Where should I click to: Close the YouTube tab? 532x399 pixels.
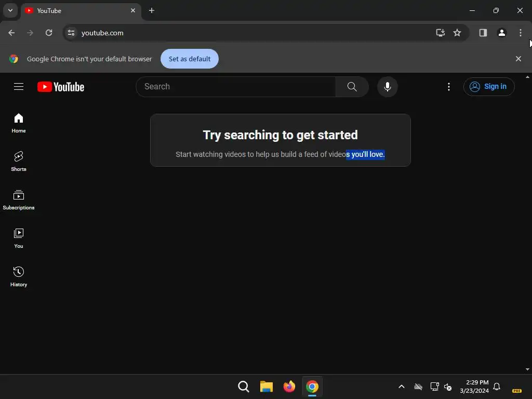point(133,10)
